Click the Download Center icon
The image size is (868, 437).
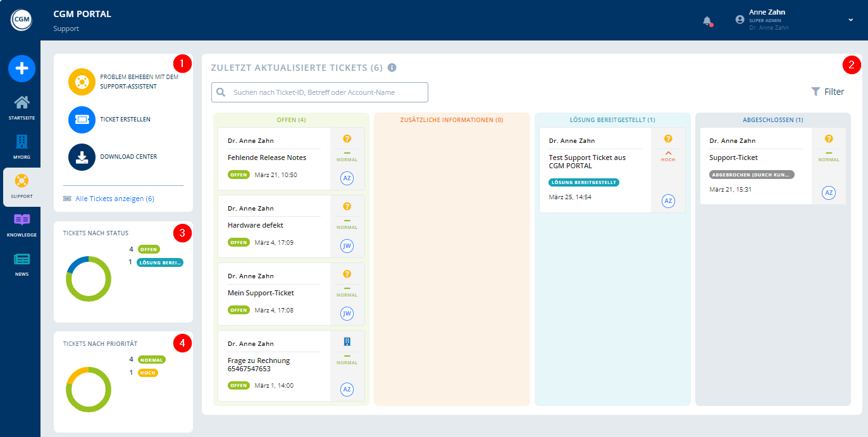coord(82,157)
